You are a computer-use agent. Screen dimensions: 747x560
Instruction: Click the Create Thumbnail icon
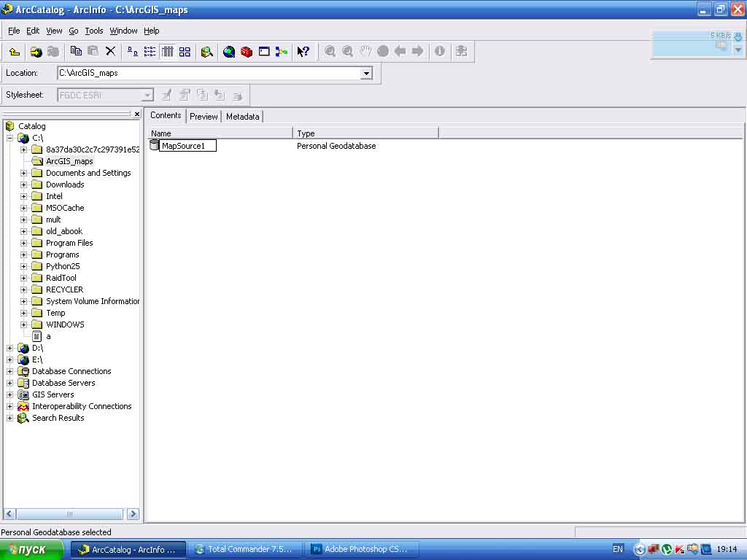tap(461, 51)
